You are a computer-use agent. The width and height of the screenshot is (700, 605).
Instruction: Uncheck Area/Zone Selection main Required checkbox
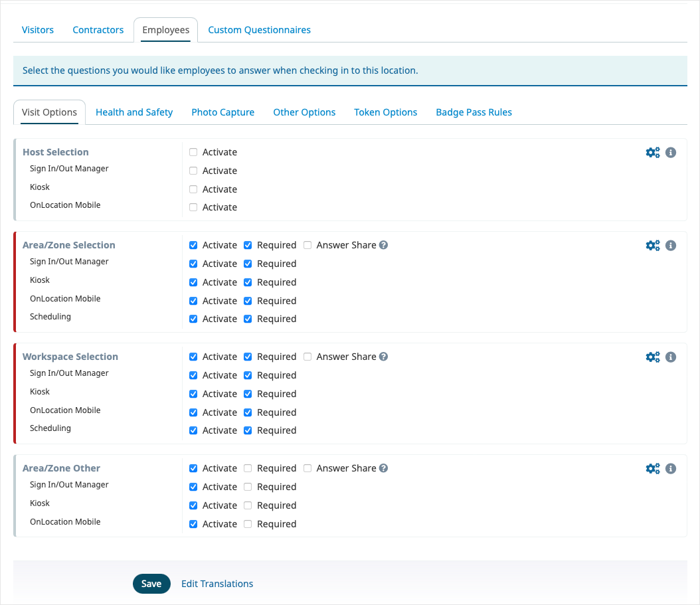click(x=248, y=245)
